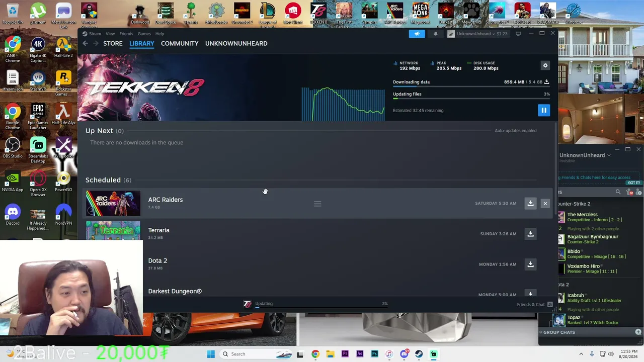Add a friend icon in friends list

[639, 192]
